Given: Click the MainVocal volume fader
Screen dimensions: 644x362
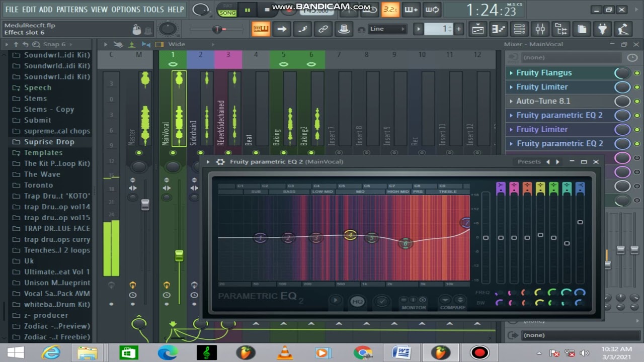Looking at the screenshot, I should coord(179,255).
